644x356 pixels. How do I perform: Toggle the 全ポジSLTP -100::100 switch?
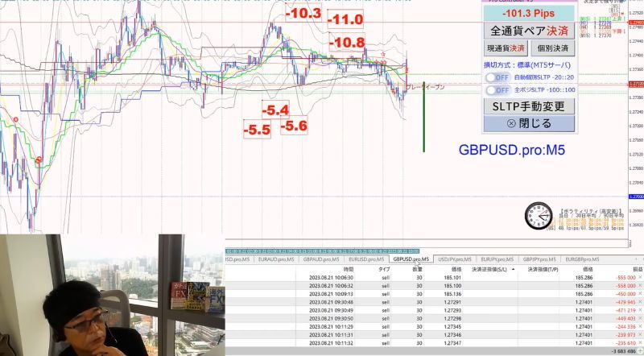coord(497,90)
